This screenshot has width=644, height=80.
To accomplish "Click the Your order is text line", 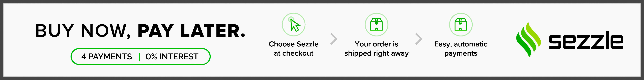I will pyautogui.click(x=376, y=44).
